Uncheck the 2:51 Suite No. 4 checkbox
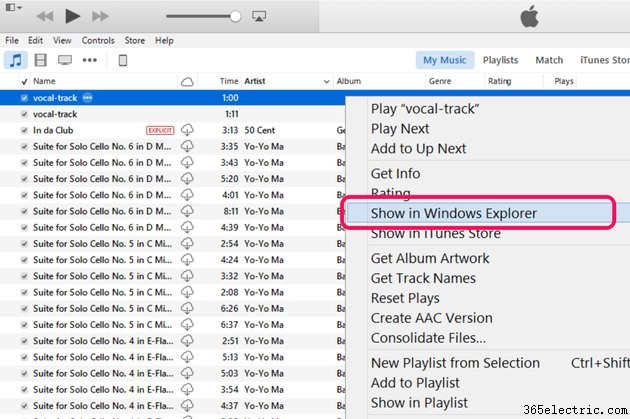The image size is (630, 419). 24,341
